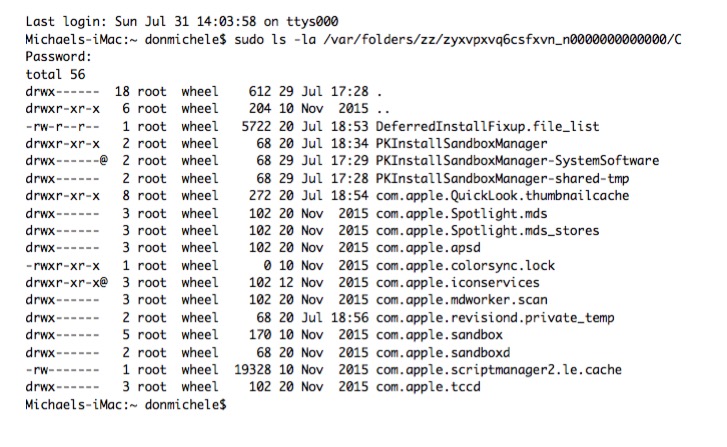The image size is (727, 447).
Task: Click the com.apple.sandboxd directory name
Action: (x=443, y=352)
